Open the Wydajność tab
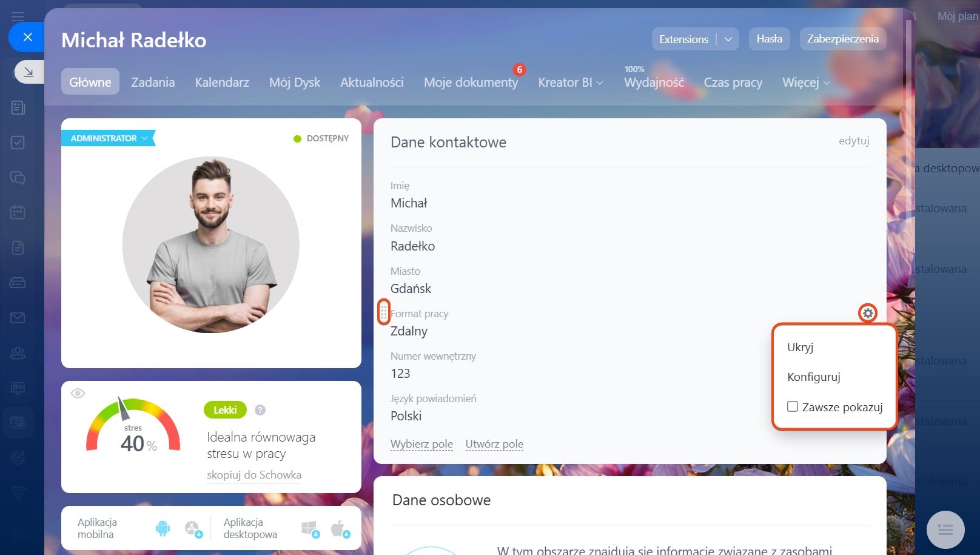 click(x=654, y=82)
